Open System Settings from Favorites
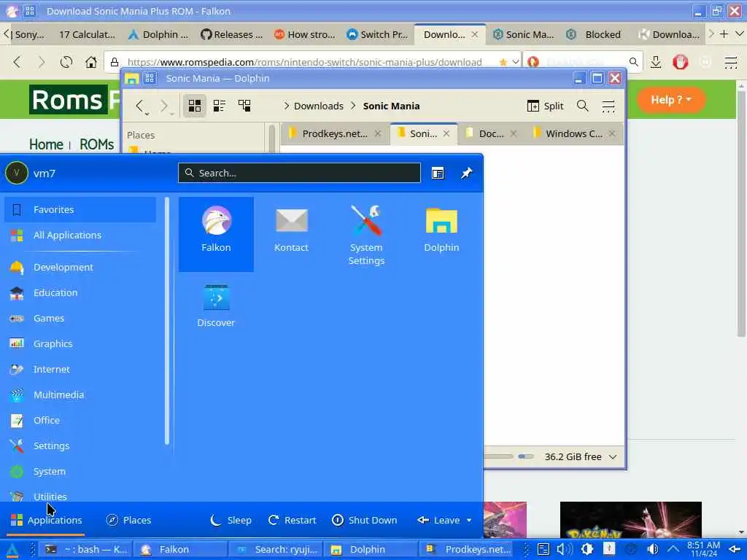This screenshot has height=560, width=747. coord(366,234)
